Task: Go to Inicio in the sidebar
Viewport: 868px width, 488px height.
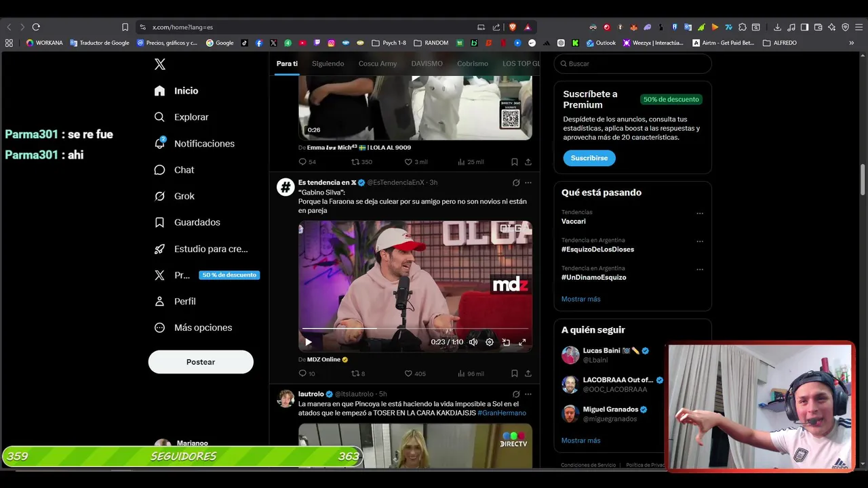Action: (176, 91)
